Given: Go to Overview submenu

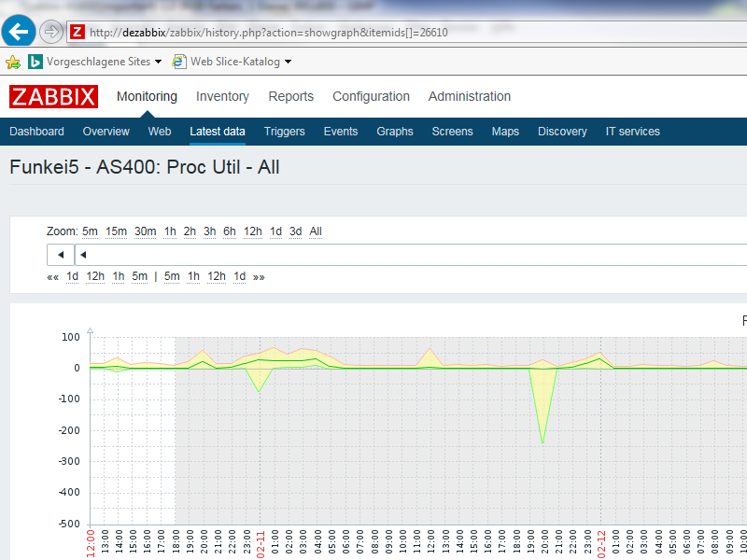Looking at the screenshot, I should coord(106,132).
